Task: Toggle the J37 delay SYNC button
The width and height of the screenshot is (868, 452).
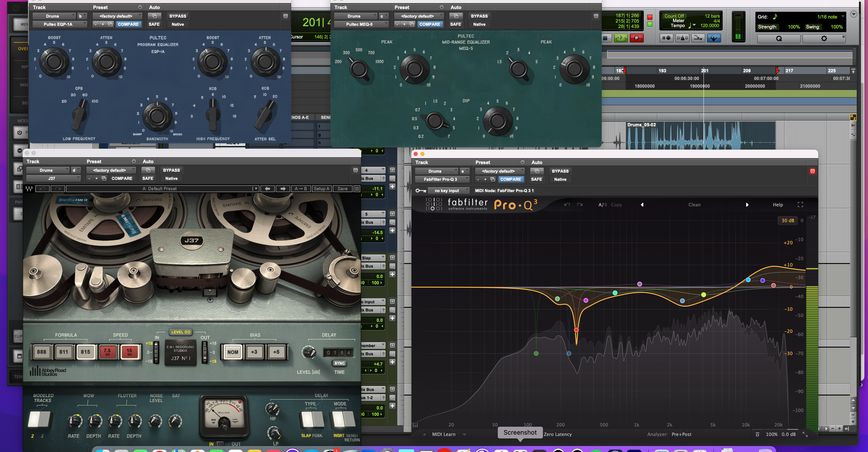Action: [x=339, y=363]
